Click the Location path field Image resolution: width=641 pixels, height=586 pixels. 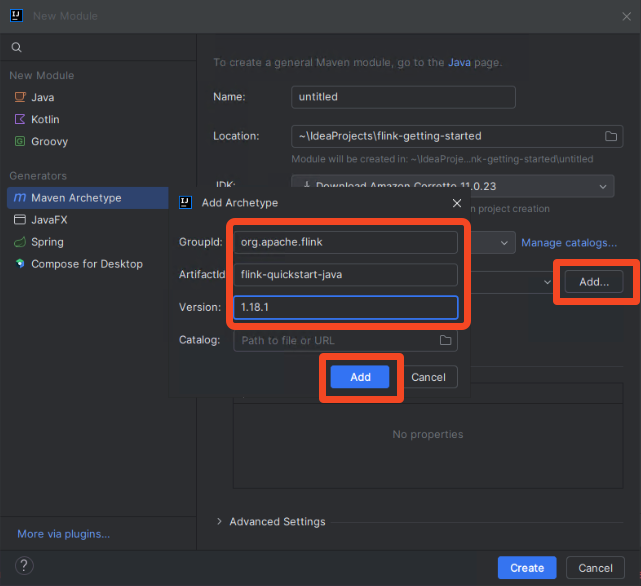(457, 136)
